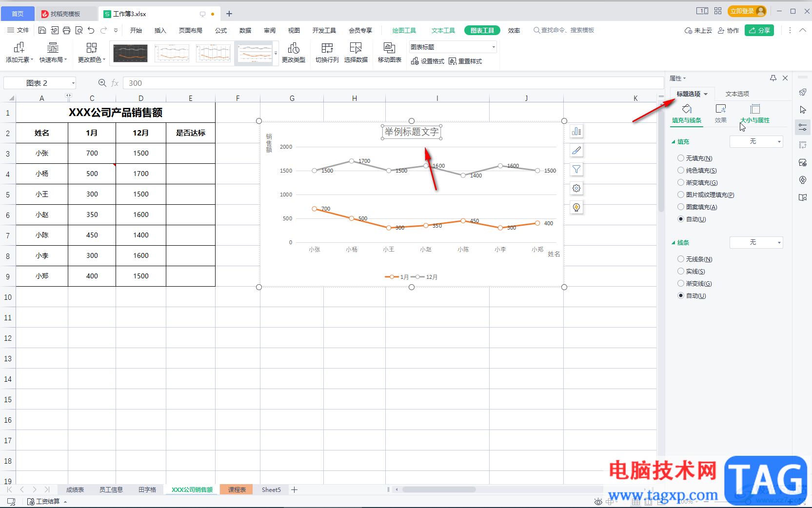Open the 插入 ribbon tab
Image resolution: width=812 pixels, height=508 pixels.
point(160,30)
